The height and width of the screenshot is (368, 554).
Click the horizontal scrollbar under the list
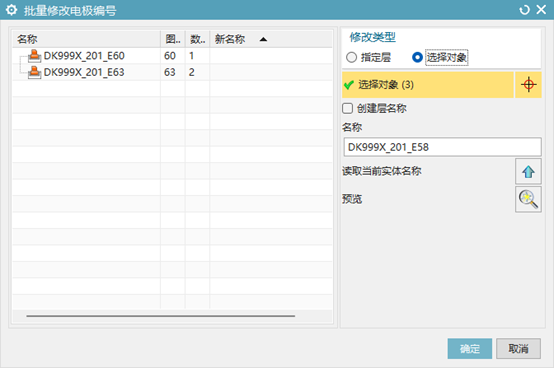[160, 316]
